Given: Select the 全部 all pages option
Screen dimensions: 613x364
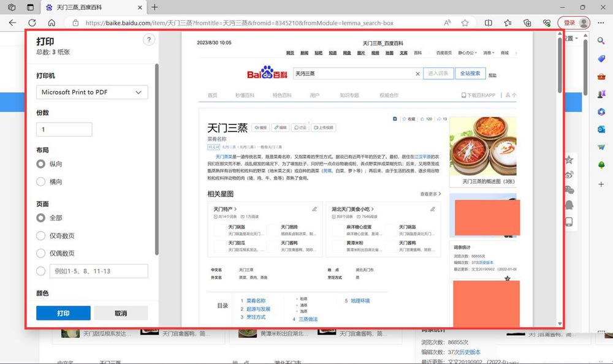Looking at the screenshot, I should (x=40, y=218).
